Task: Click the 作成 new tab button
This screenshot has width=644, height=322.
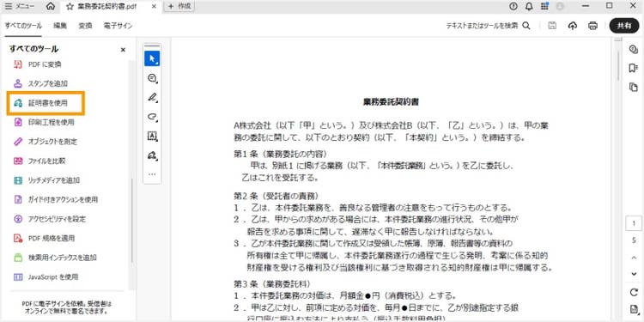Action: tap(179, 6)
